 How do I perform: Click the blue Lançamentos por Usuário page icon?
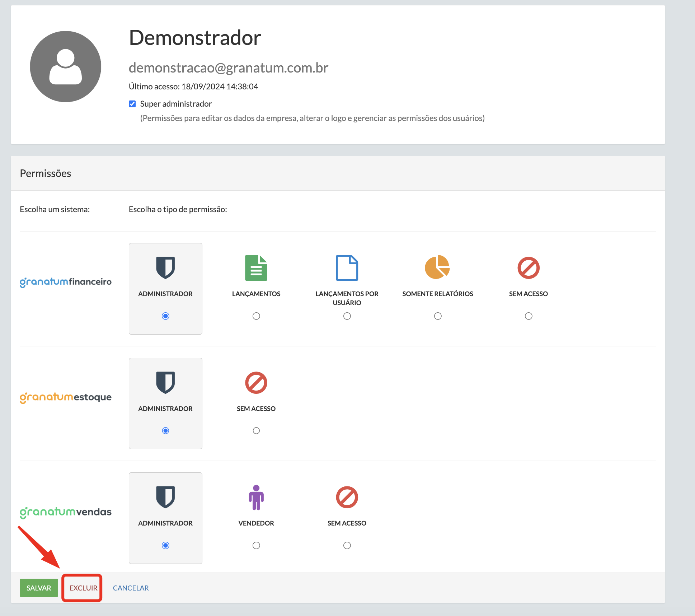pyautogui.click(x=347, y=268)
